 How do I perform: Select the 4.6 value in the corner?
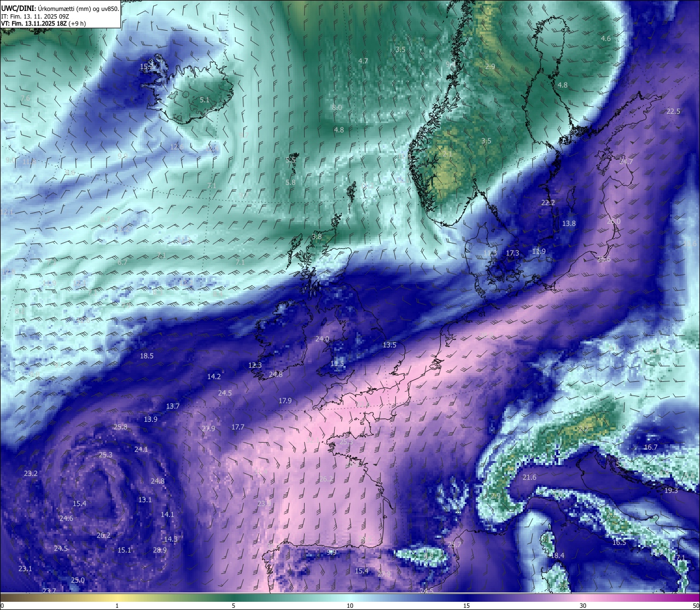point(606,38)
